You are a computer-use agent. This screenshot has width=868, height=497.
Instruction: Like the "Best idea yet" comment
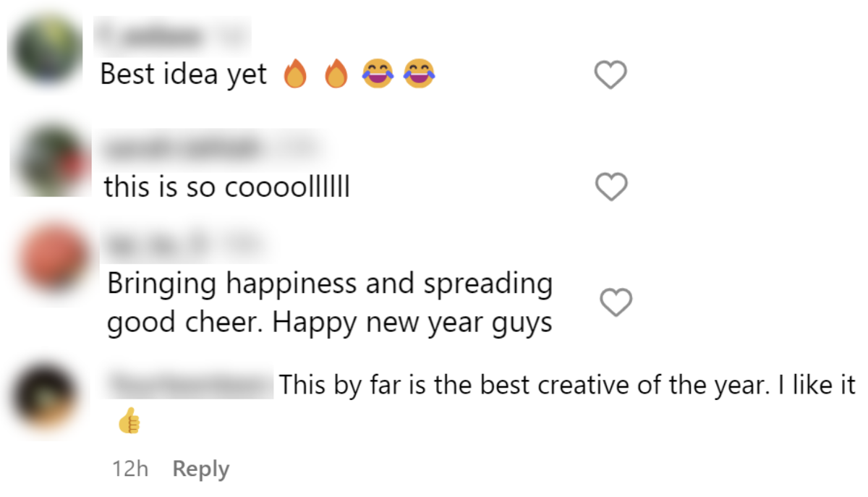610,75
